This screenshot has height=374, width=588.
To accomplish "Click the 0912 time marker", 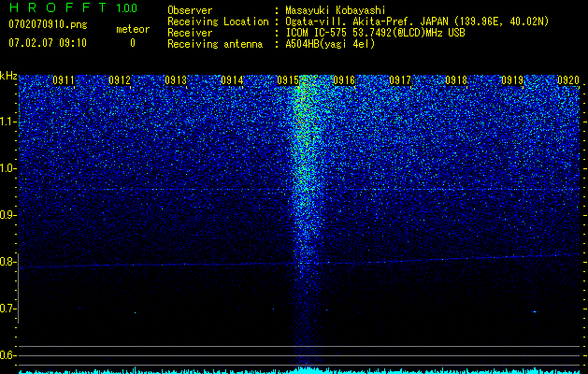I will (x=120, y=80).
